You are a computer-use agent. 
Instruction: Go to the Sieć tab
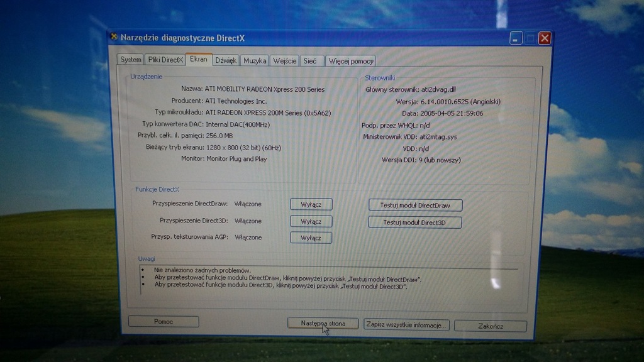(x=311, y=61)
